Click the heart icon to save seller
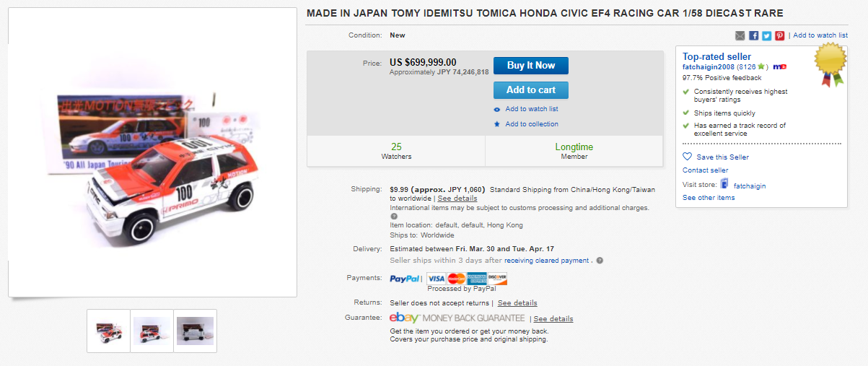Screen dimensions: 868x366 [687, 157]
